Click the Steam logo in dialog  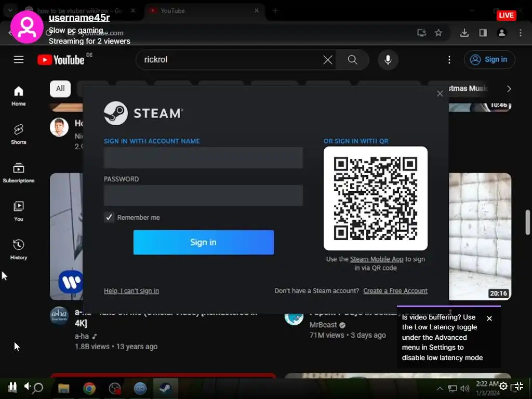[x=143, y=113]
